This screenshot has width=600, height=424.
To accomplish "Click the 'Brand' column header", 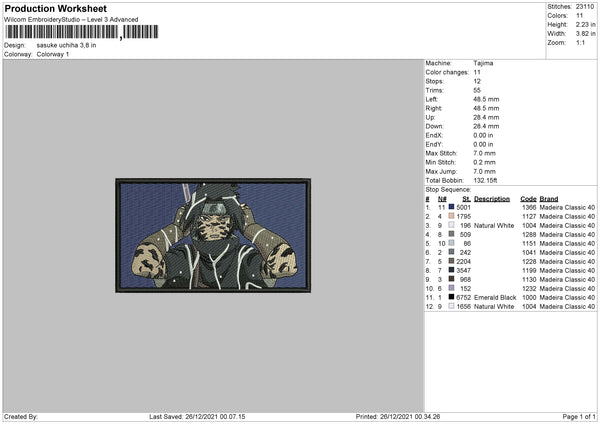I will (549, 199).
